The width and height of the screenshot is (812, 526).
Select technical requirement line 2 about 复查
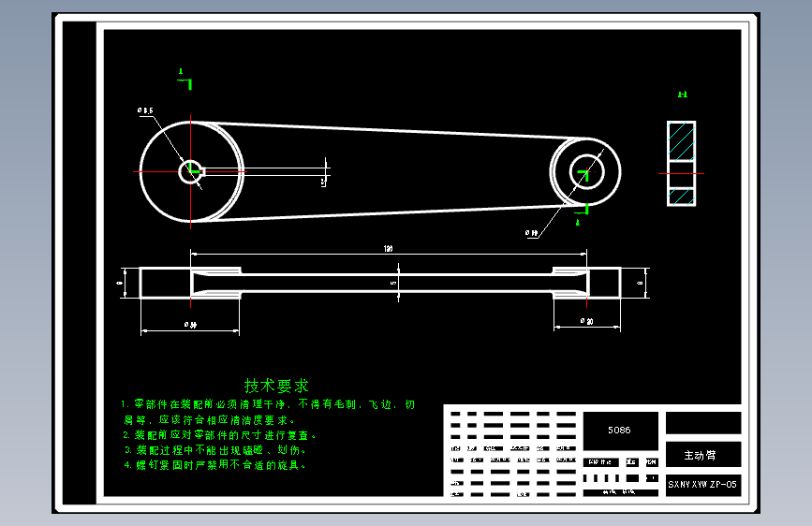point(219,435)
